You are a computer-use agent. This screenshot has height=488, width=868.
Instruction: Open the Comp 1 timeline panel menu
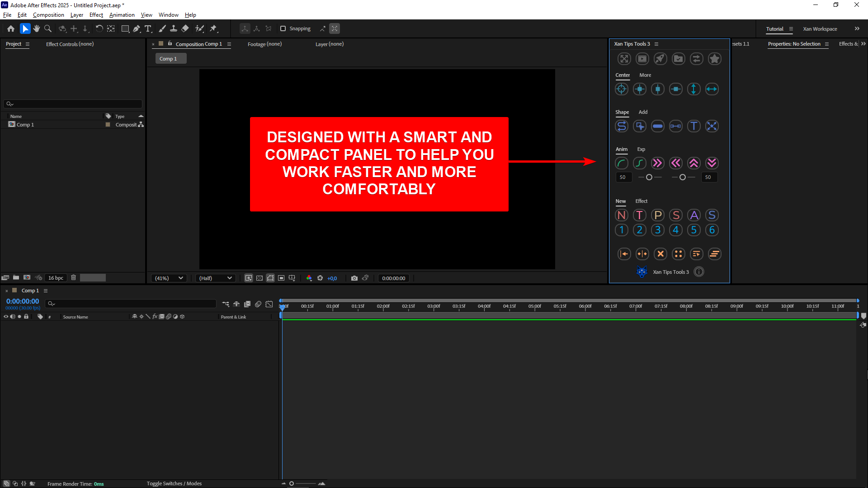coord(46,291)
